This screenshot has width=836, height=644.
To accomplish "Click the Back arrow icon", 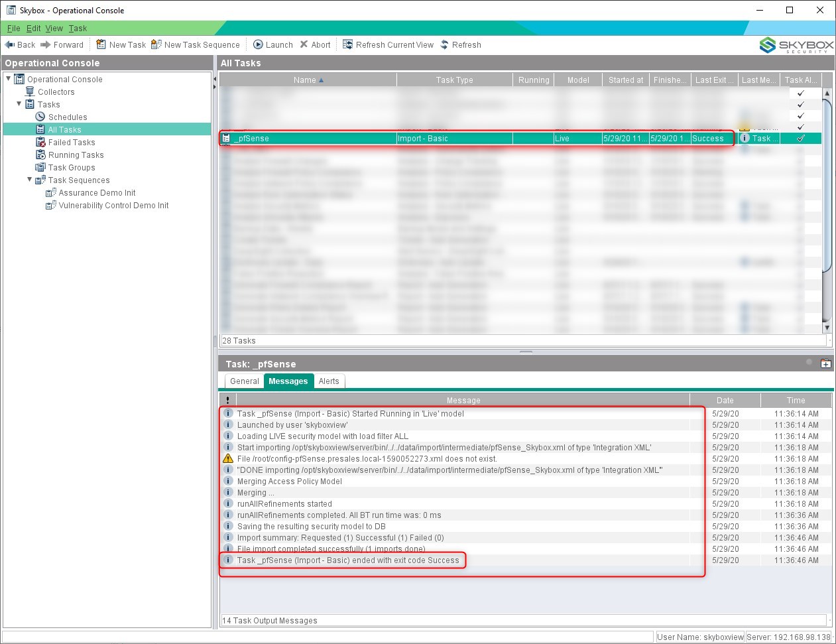I will coord(9,44).
